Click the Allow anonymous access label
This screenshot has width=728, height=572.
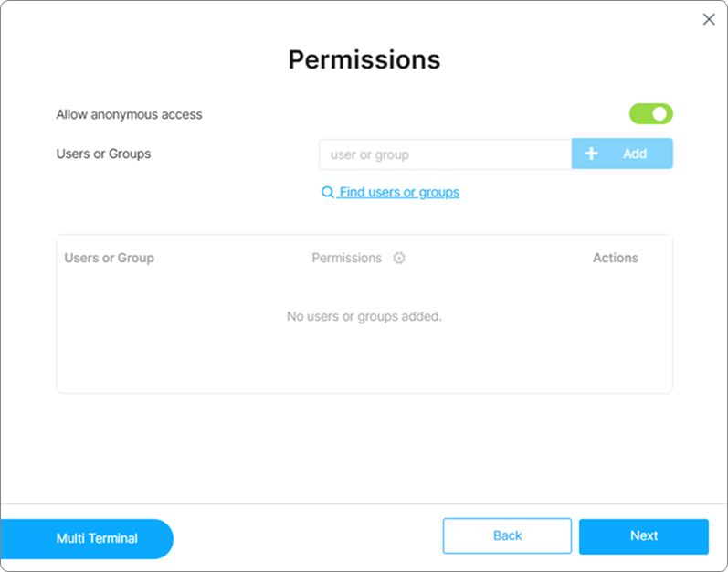(129, 115)
